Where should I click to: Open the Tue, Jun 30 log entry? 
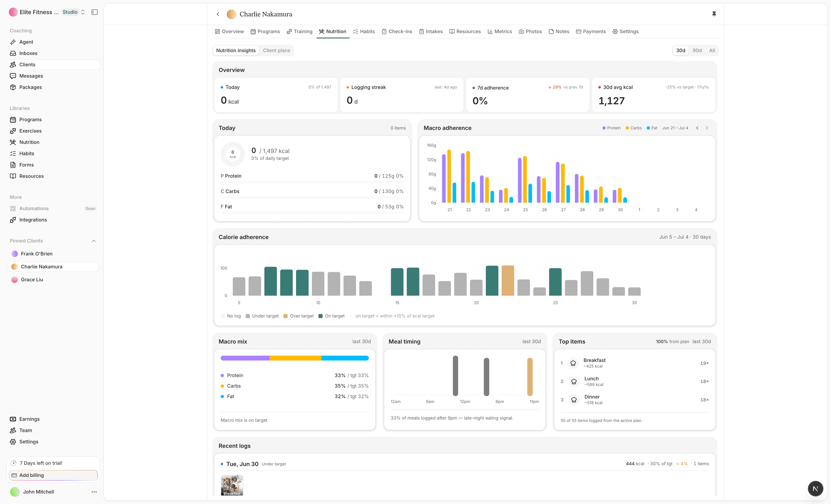(464, 464)
